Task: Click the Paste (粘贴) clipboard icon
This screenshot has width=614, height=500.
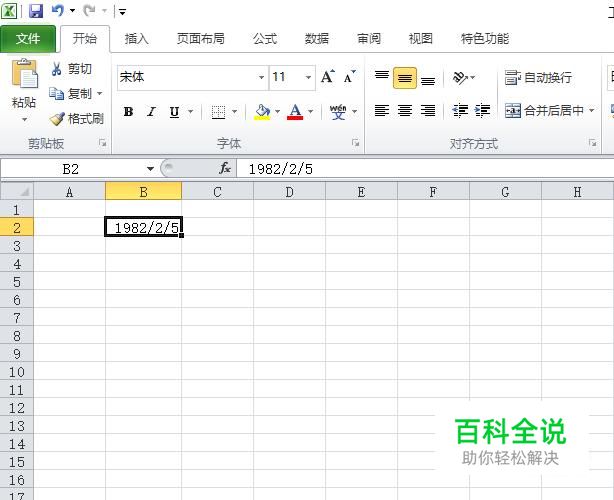Action: [x=24, y=74]
